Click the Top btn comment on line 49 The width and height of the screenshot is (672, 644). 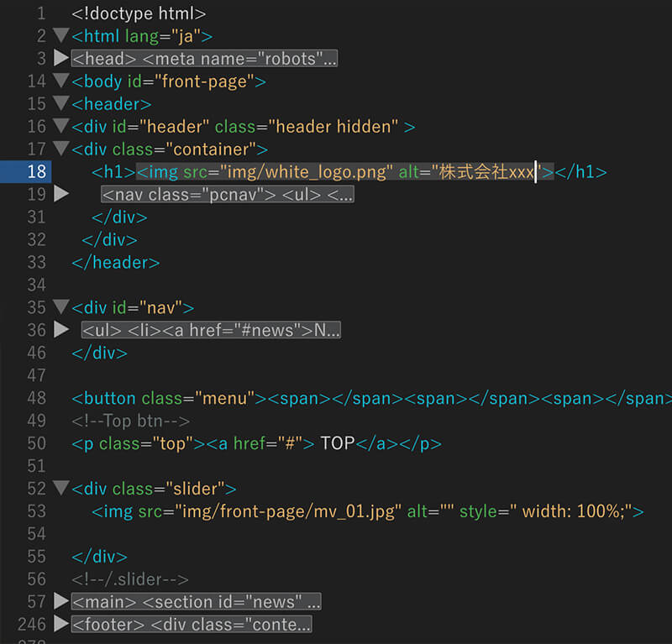131,421
